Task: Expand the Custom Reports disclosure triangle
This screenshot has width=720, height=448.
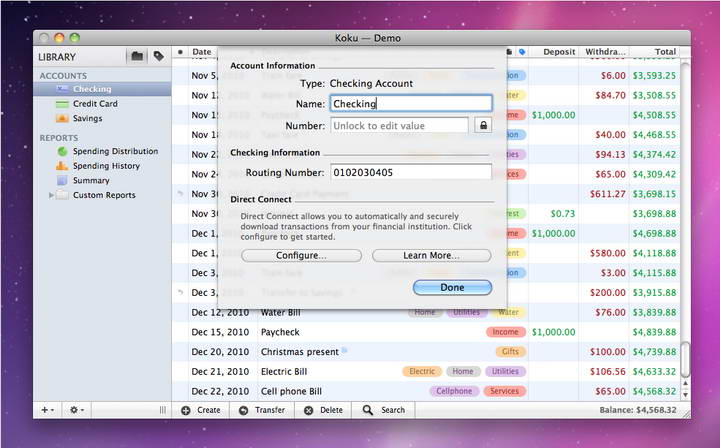Action: (51, 195)
